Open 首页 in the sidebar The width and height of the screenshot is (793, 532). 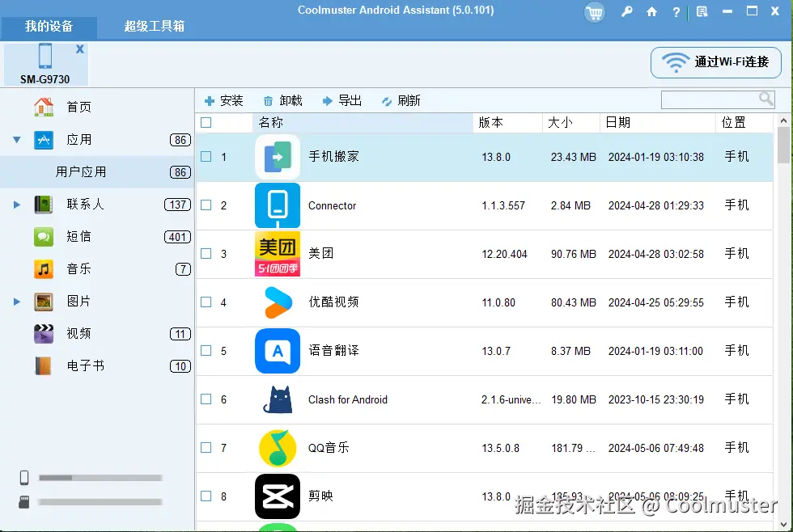click(97, 107)
